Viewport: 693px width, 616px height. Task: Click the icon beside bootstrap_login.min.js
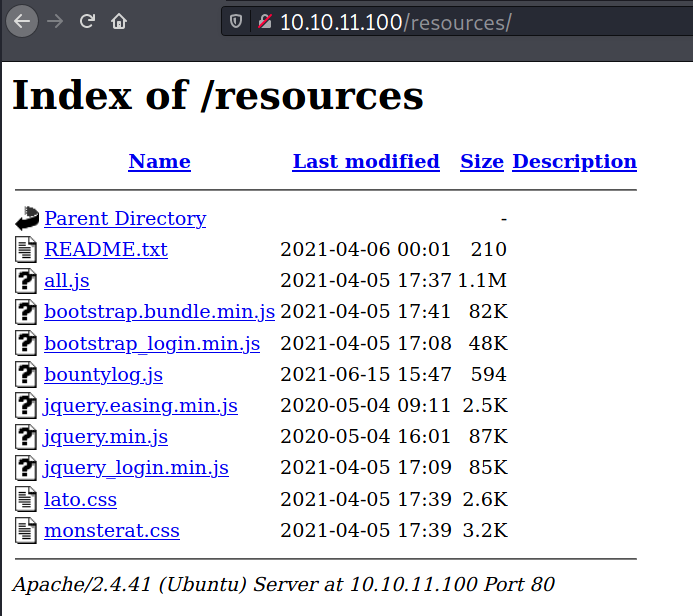tap(26, 343)
